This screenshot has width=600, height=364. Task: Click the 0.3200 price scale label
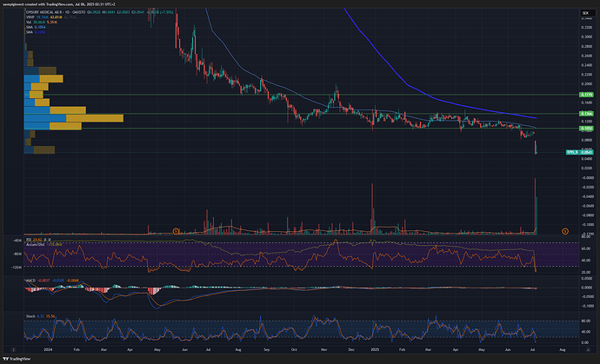pos(587,28)
